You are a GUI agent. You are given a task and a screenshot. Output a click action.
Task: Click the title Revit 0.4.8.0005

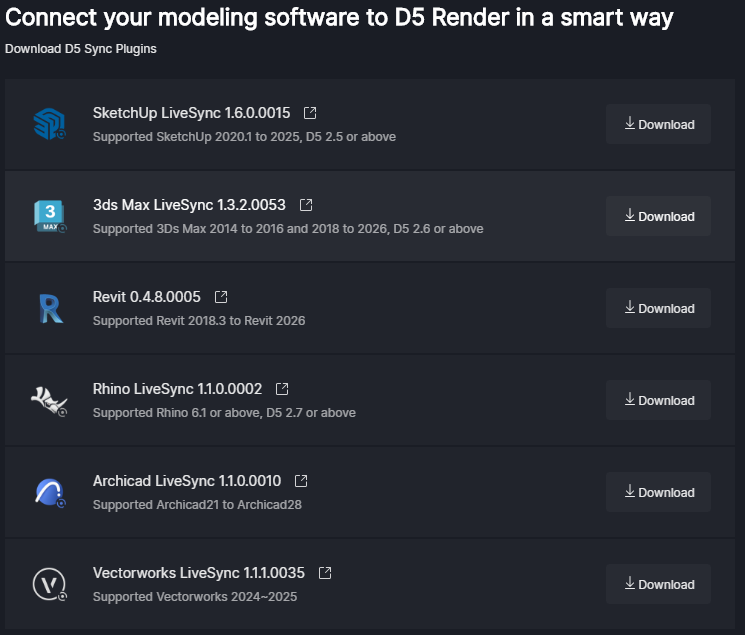click(147, 297)
